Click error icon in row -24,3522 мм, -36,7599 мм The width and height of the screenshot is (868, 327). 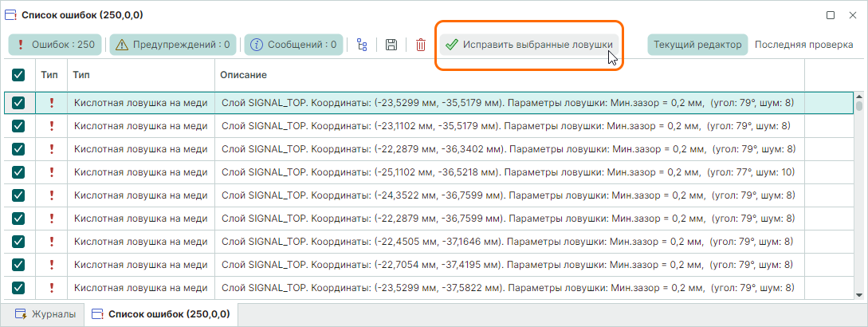[x=52, y=195]
